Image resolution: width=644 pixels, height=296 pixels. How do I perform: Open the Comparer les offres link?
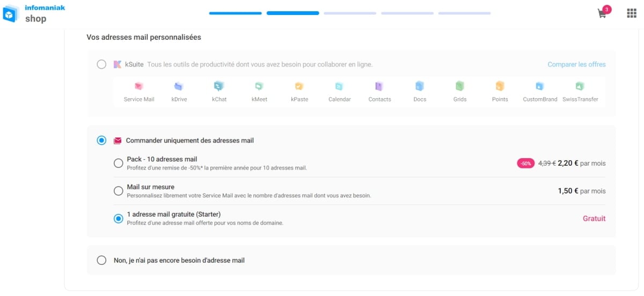pyautogui.click(x=576, y=64)
